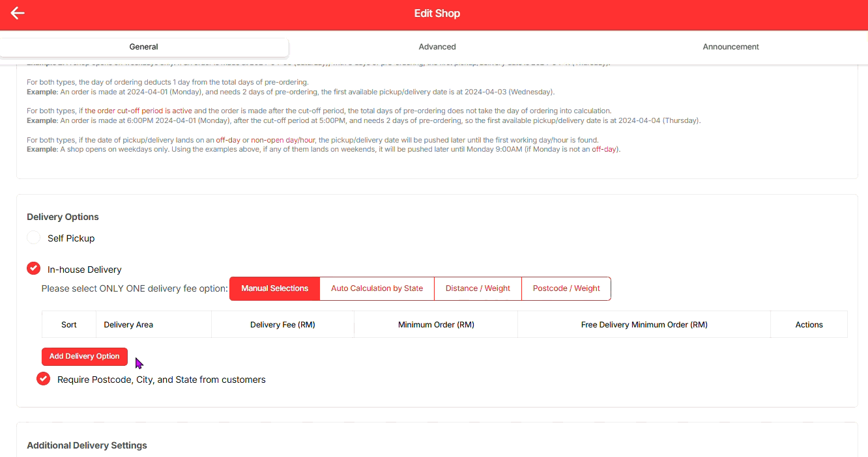
Task: Click the Edit Shop page title
Action: coord(437,13)
